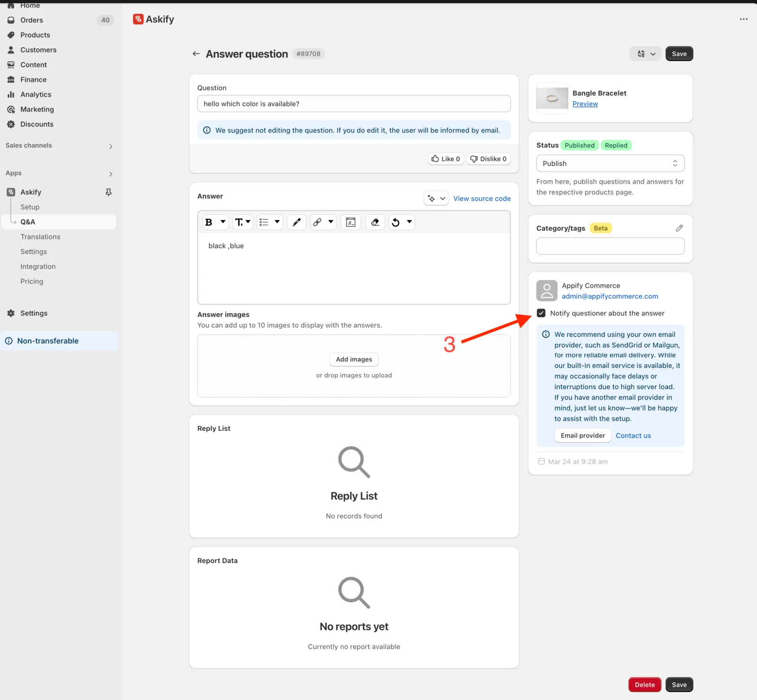Open the Setup page under Askify
757x700 pixels.
pos(30,207)
